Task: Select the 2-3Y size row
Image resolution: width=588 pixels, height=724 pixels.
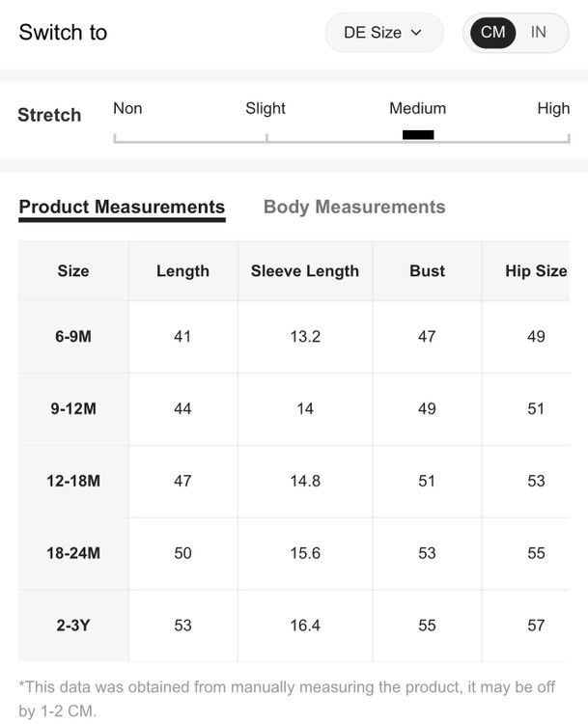Action: [73, 626]
